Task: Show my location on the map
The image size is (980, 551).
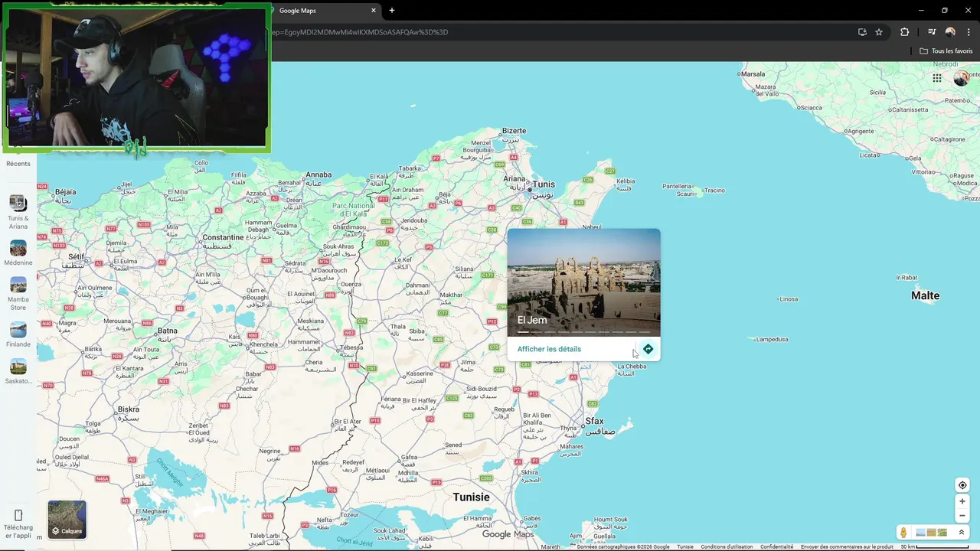Action: [x=962, y=485]
